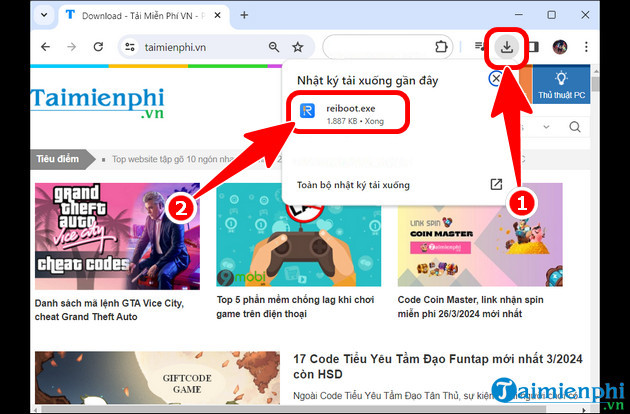This screenshot has height=414, width=630.
Task: Open the extensions puzzle icon
Action: pyautogui.click(x=441, y=47)
